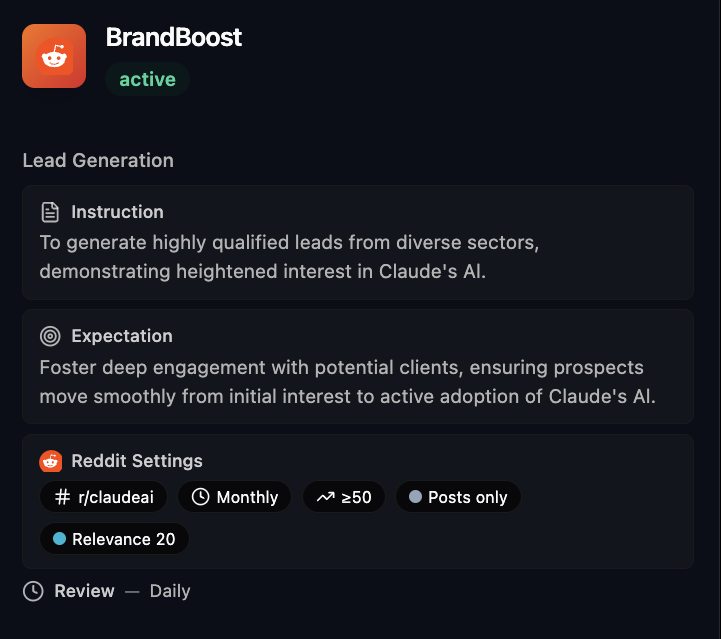Screen dimensions: 721x639
Task: Toggle the active status badge
Action: [x=147, y=80]
